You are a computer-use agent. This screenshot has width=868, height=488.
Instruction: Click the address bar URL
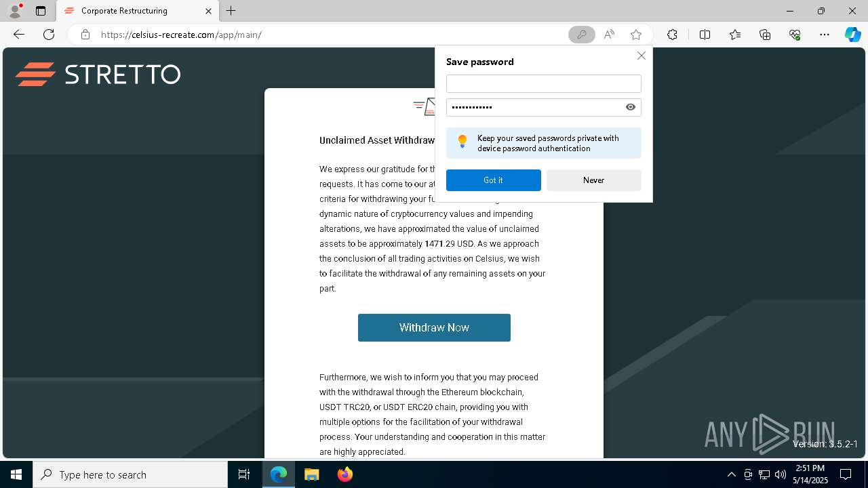coord(181,35)
